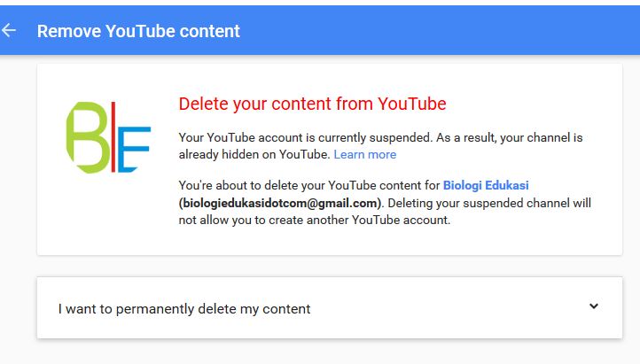
Task: Go back using the header arrow
Action: click(9, 31)
